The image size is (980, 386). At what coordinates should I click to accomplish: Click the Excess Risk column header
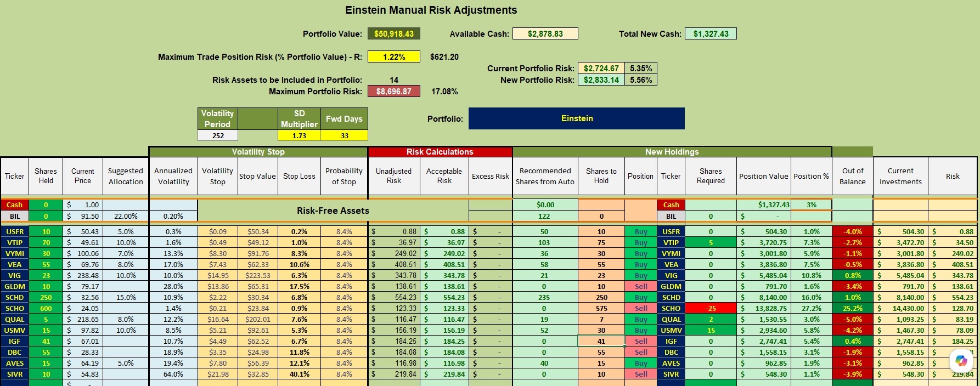[x=491, y=176]
